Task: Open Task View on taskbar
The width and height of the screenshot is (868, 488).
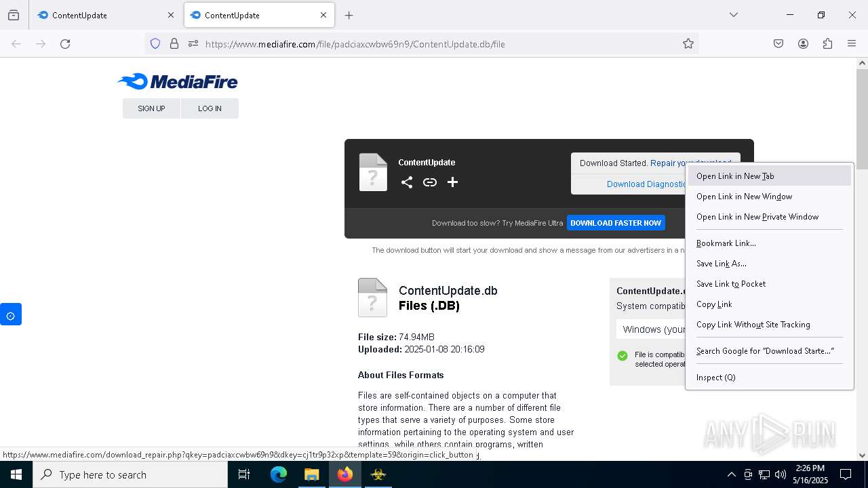Action: (244, 474)
